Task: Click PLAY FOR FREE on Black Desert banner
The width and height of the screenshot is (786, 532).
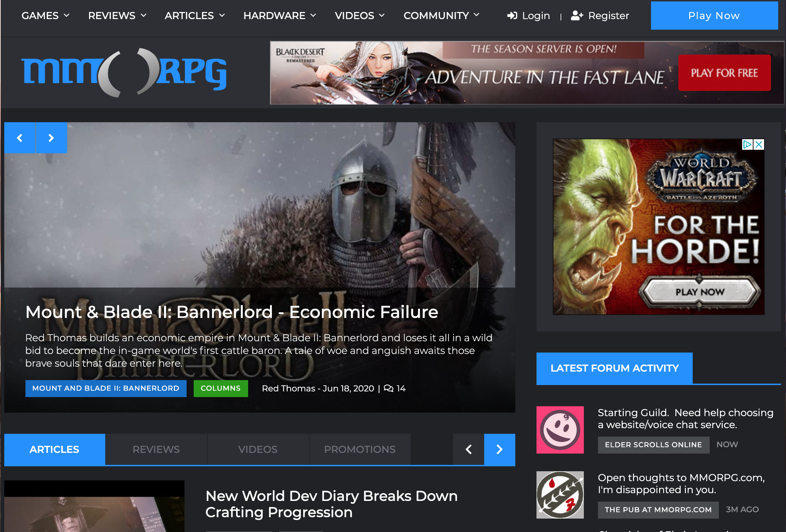Action: [x=725, y=73]
